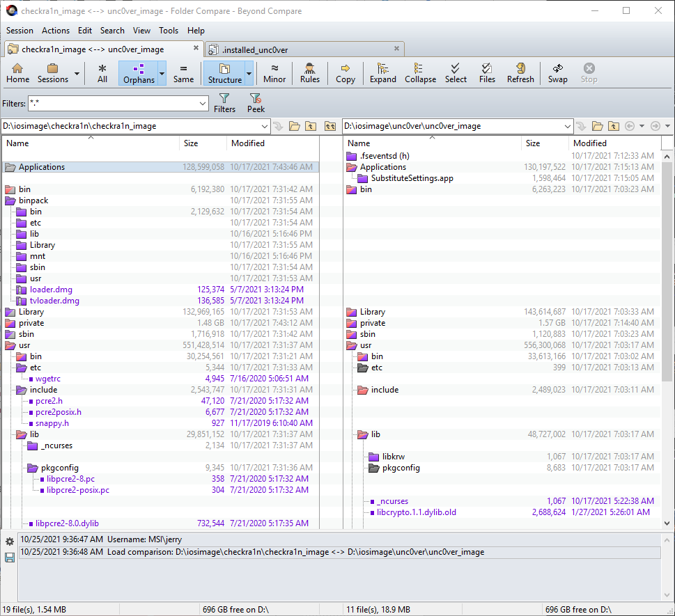The width and height of the screenshot is (675, 616).
Task: Sort left pane by Modified column
Action: pos(272,143)
